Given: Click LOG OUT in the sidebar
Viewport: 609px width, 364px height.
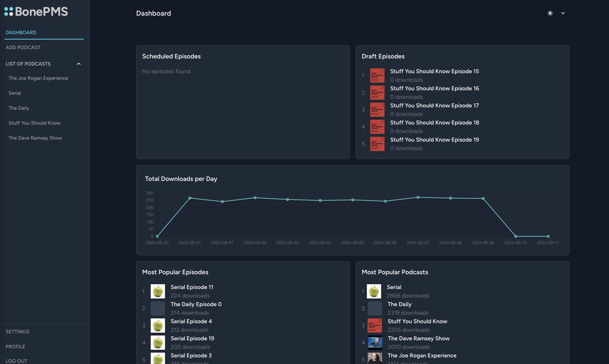Looking at the screenshot, I should (16, 361).
